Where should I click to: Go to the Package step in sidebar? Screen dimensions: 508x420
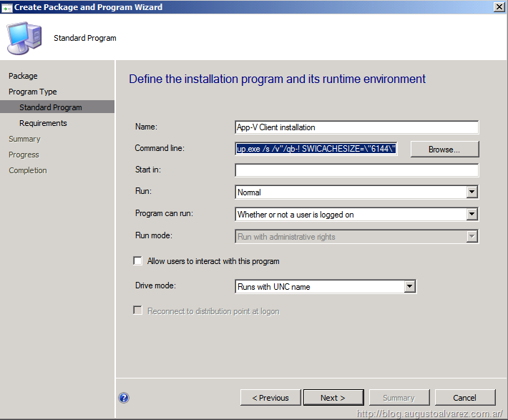pos(23,76)
